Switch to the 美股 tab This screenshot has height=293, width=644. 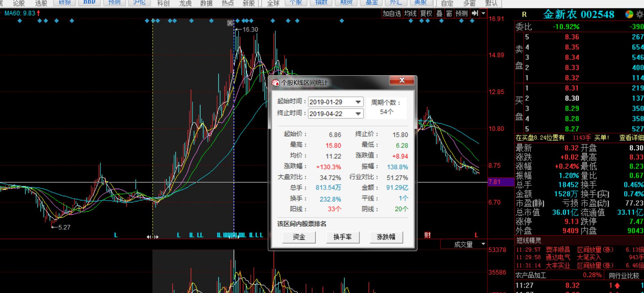[x=420, y=2]
